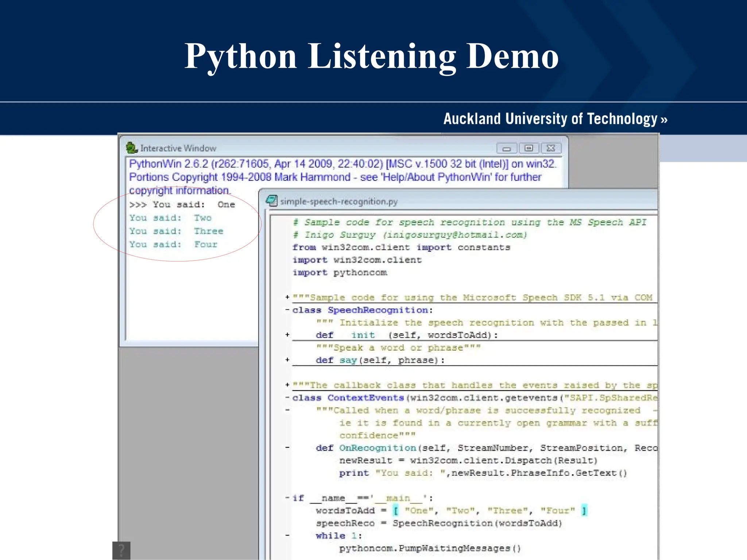Click the PythonWin Interactive Window title icon
This screenshot has height=560, width=747.
(x=131, y=148)
